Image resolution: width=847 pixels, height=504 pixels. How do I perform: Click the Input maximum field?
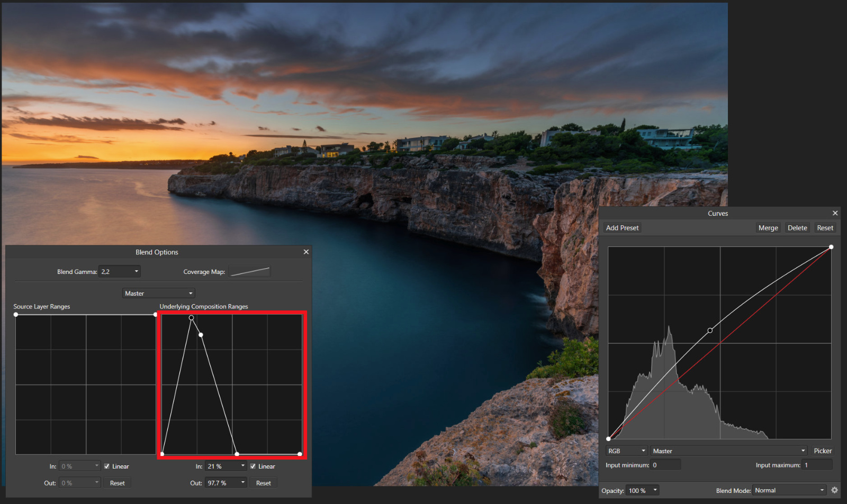[x=818, y=465]
